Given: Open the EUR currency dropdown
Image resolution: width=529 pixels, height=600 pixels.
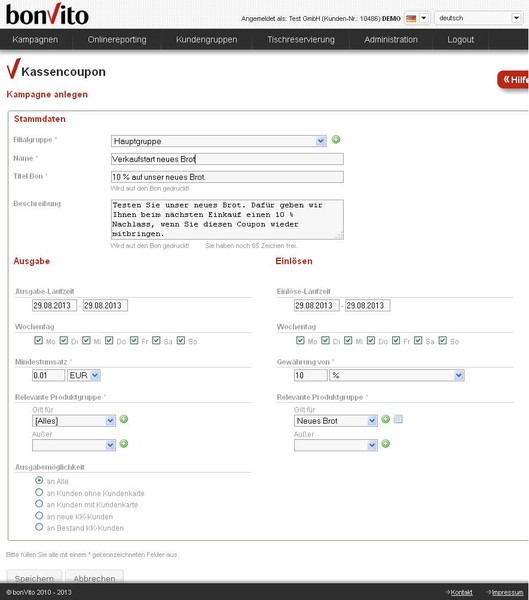Looking at the screenshot, I should (x=84, y=375).
